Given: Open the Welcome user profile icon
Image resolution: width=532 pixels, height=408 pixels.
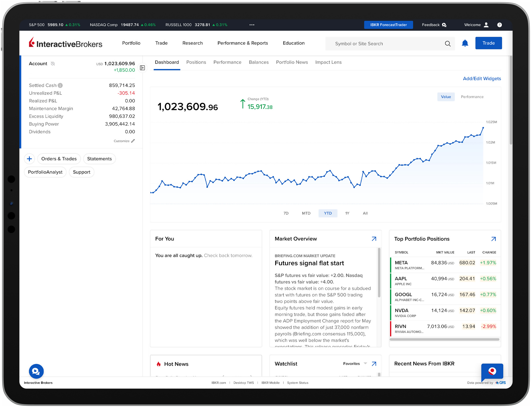Looking at the screenshot, I should coord(486,25).
